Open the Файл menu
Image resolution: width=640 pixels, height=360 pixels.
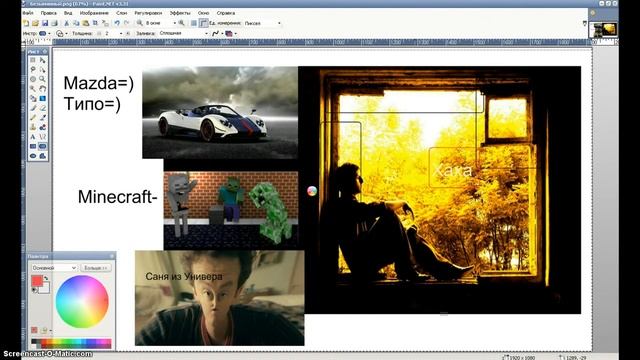point(28,13)
